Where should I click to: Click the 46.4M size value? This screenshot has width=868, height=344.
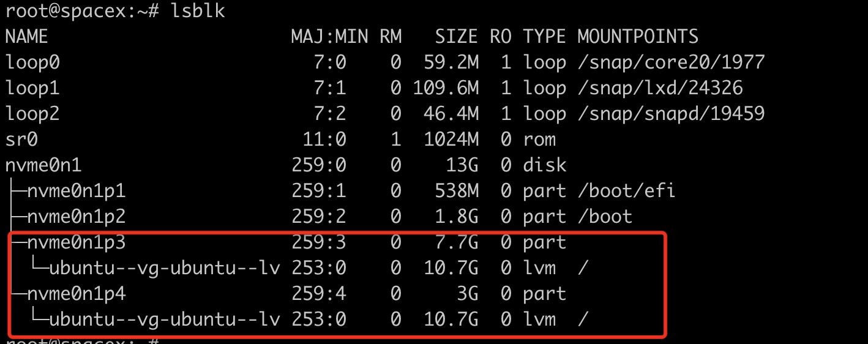451,114
